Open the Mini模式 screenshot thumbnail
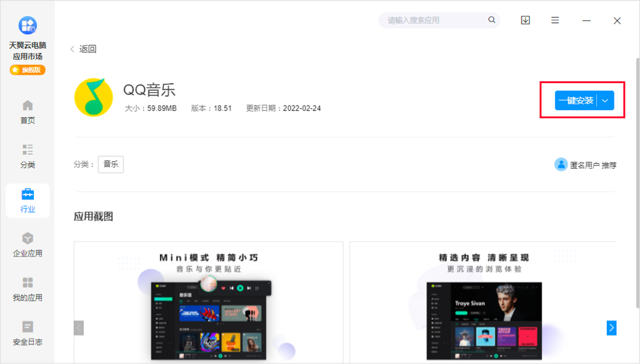The width and height of the screenshot is (640, 364). pyautogui.click(x=209, y=302)
